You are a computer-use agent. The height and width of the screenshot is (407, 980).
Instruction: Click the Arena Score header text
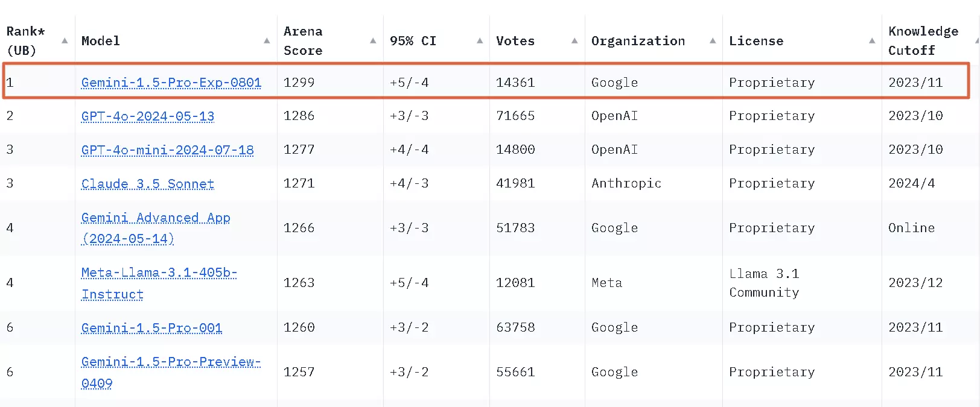303,40
